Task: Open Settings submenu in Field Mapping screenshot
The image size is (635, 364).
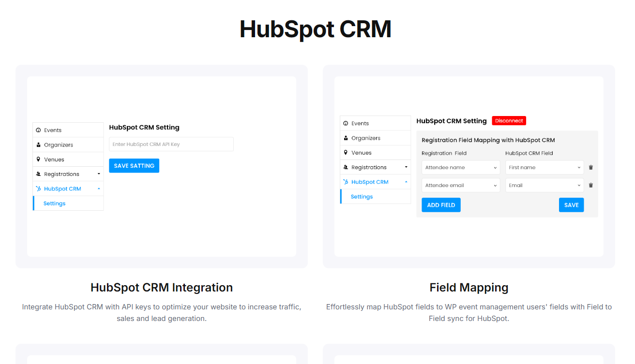Action: (376, 197)
